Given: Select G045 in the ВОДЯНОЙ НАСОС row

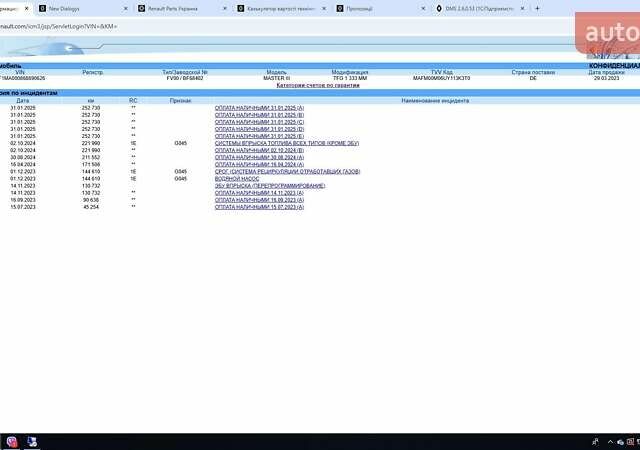Looking at the screenshot, I should [180, 179].
